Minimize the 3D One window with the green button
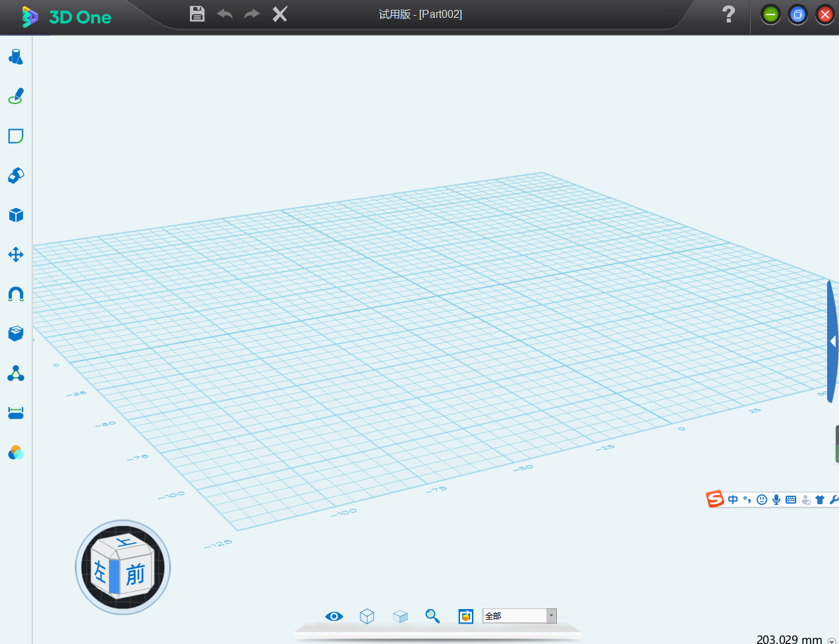Screen dimensions: 839x644 (770, 15)
